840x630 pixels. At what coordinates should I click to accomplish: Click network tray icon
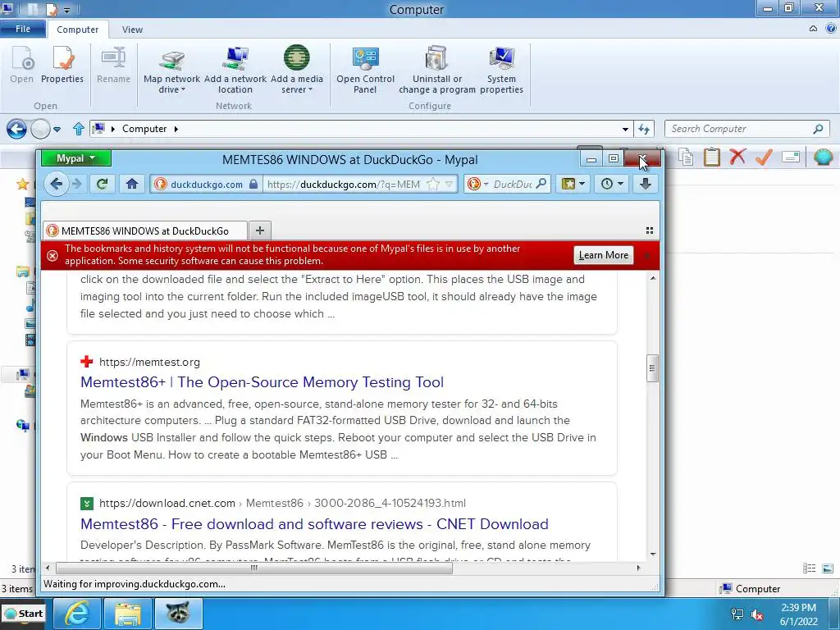pyautogui.click(x=737, y=614)
